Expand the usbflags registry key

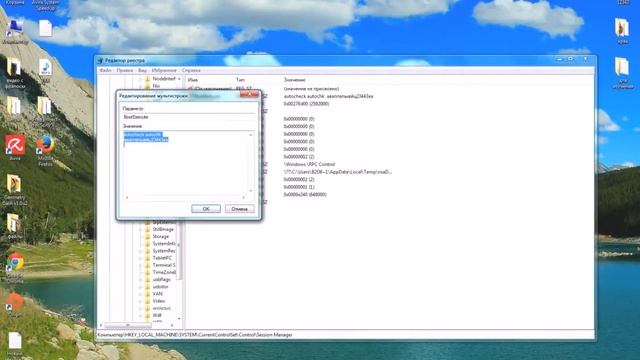[x=141, y=280]
